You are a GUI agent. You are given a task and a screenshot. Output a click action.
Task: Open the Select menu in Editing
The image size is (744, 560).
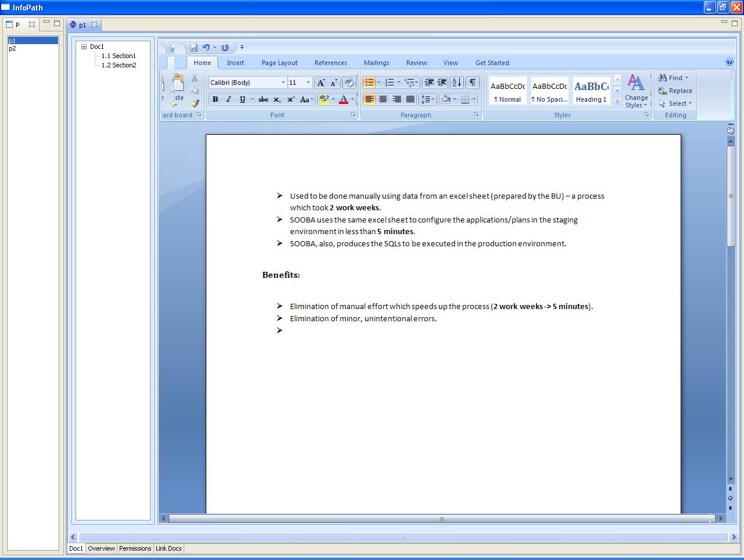(675, 103)
